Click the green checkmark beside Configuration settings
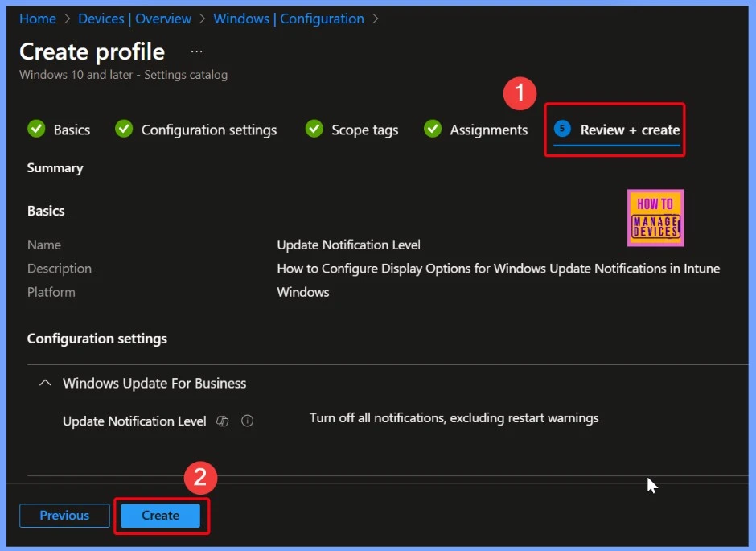The width and height of the screenshot is (756, 551). [x=124, y=129]
